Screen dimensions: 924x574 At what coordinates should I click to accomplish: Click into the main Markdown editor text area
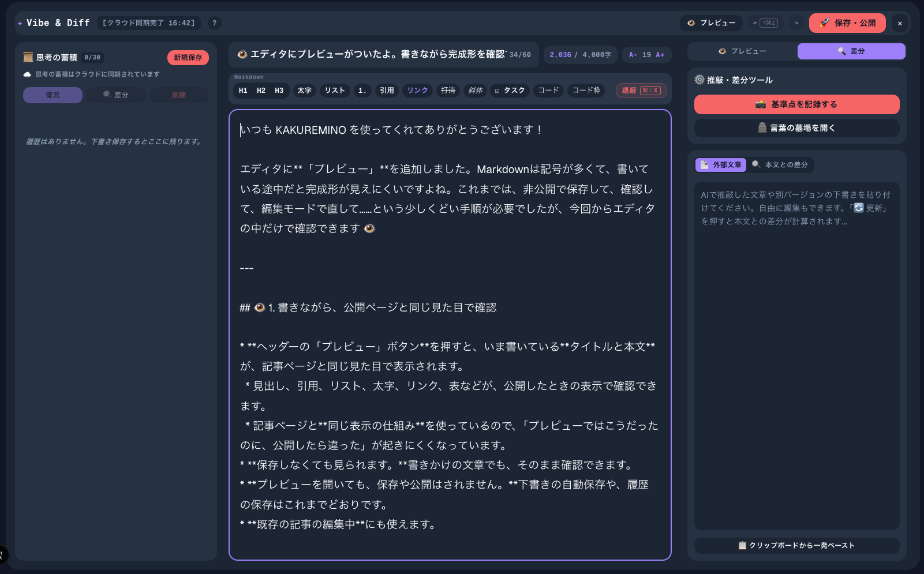(450, 335)
